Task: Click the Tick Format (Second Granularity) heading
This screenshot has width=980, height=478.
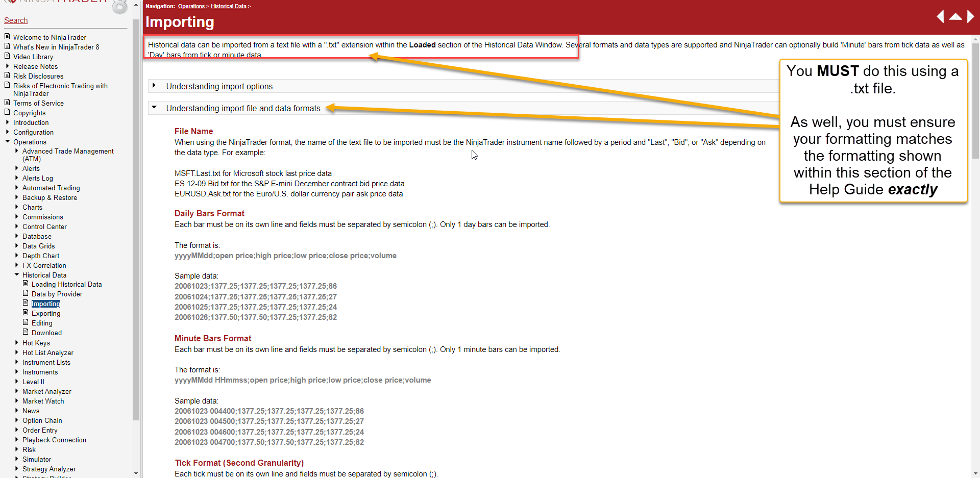Action: pos(239,463)
